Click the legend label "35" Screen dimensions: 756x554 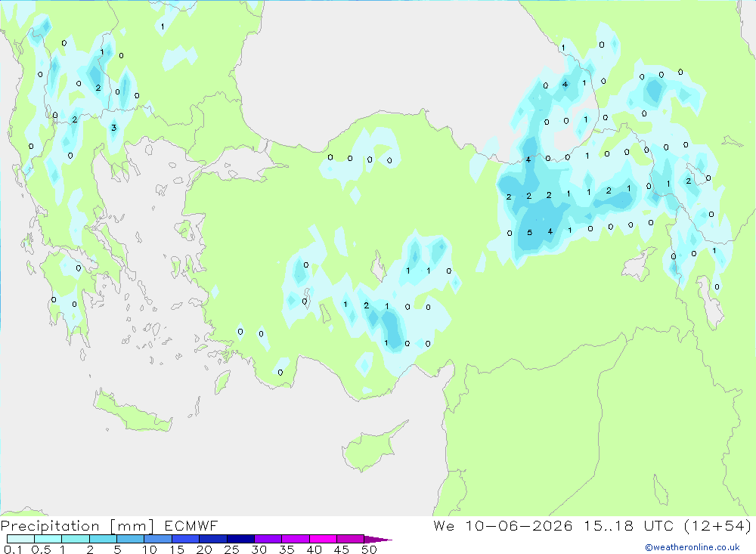pyautogui.click(x=287, y=549)
